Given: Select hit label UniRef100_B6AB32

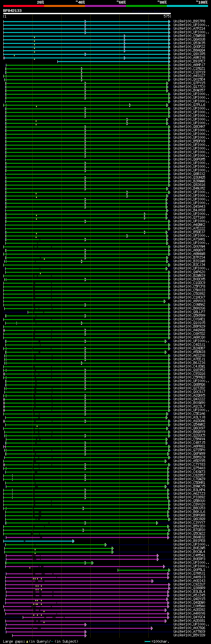Looking at the screenshot, I should pyautogui.click(x=189, y=537).
